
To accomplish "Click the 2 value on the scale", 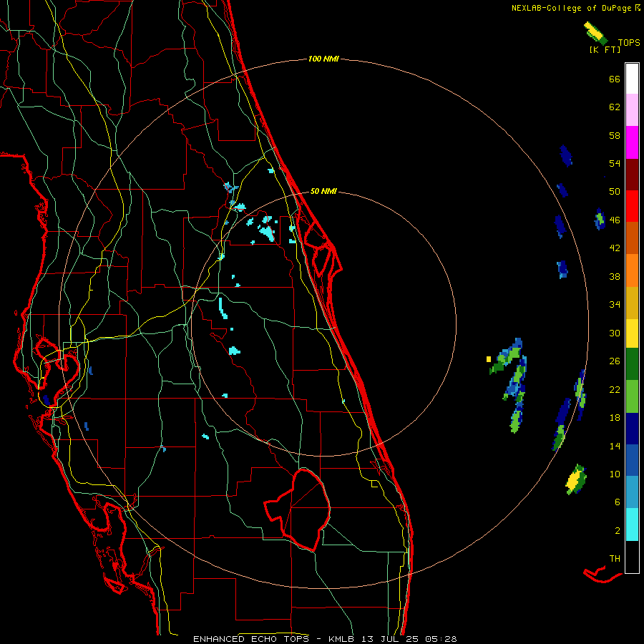I will 618,531.
